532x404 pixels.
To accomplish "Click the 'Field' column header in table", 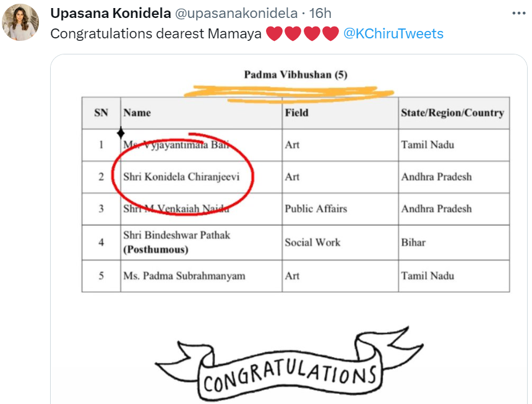I will (296, 113).
